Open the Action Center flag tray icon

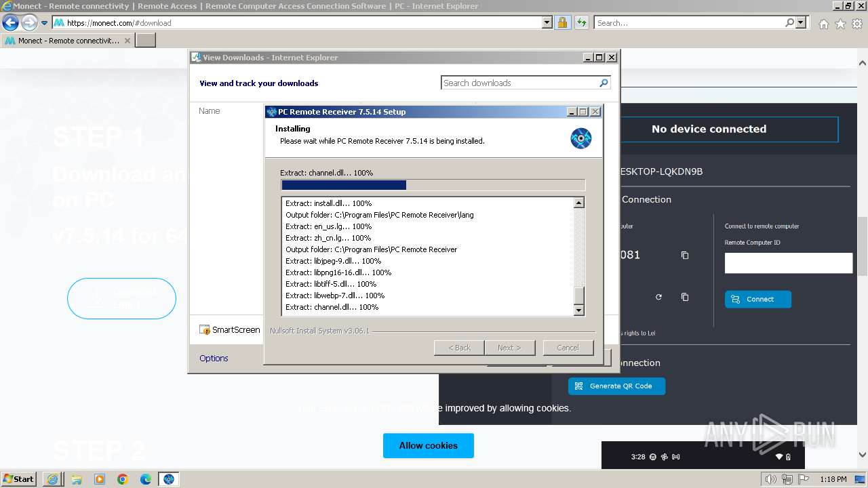coord(804,479)
